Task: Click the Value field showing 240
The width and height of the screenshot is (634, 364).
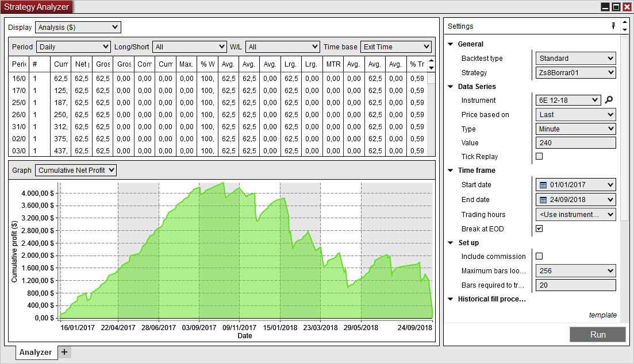Action: click(575, 143)
